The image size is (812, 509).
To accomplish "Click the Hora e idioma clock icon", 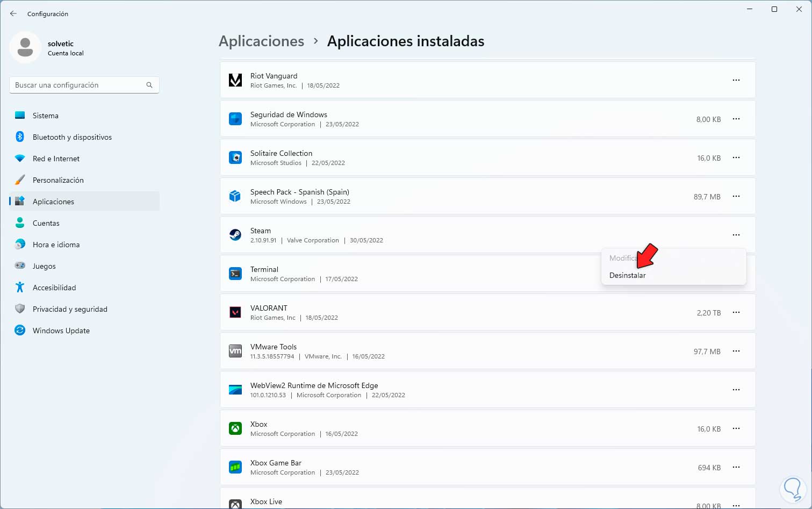I will [20, 245].
